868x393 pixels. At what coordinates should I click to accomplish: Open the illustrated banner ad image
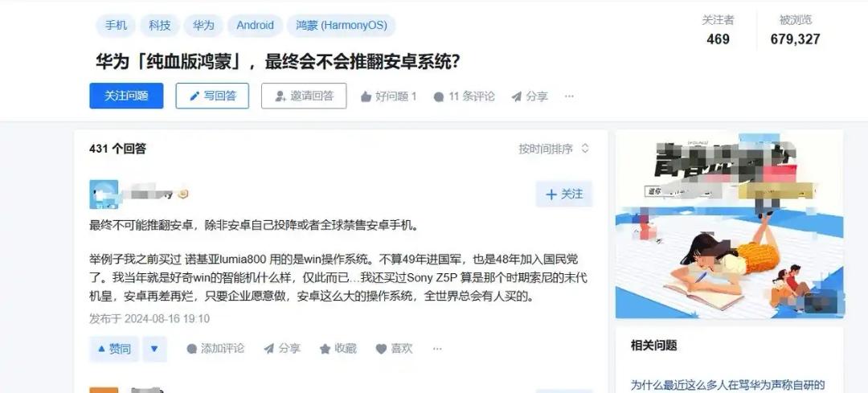(x=730, y=224)
